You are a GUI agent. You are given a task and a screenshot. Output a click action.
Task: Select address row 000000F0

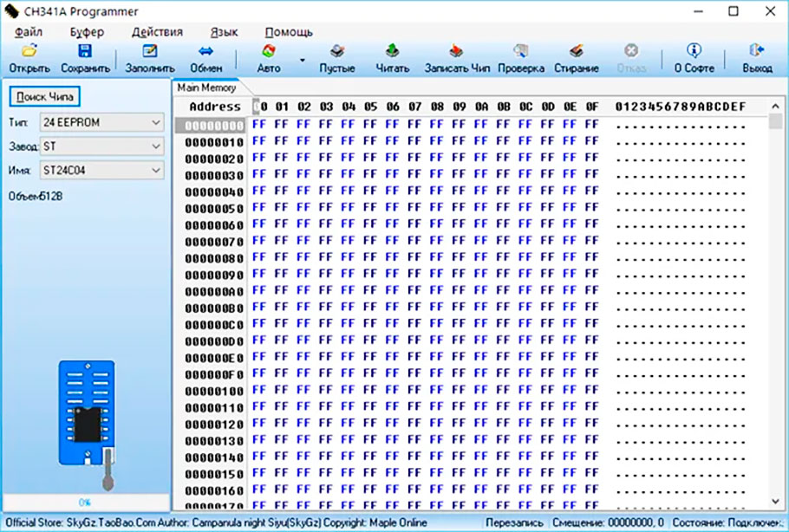pyautogui.click(x=214, y=374)
